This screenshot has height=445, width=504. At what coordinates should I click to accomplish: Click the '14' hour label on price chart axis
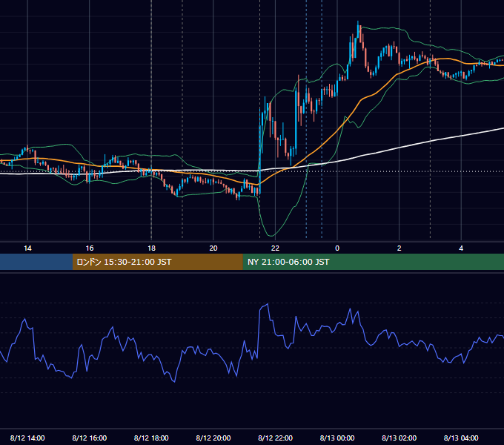pyautogui.click(x=27, y=248)
